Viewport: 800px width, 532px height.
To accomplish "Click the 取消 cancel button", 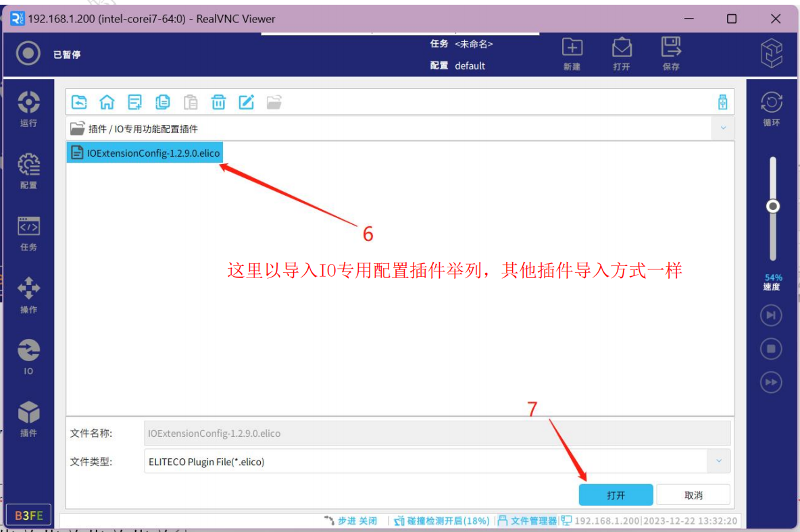I will click(693, 495).
